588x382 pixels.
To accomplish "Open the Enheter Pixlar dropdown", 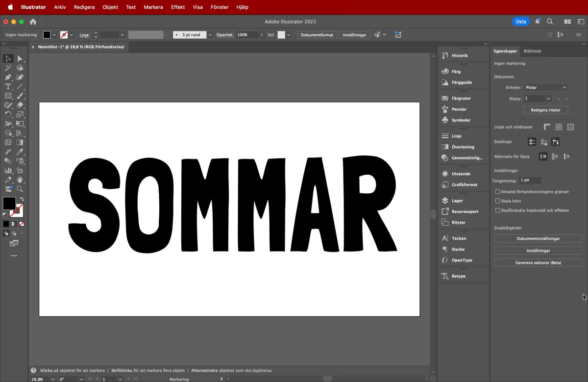I will (545, 87).
